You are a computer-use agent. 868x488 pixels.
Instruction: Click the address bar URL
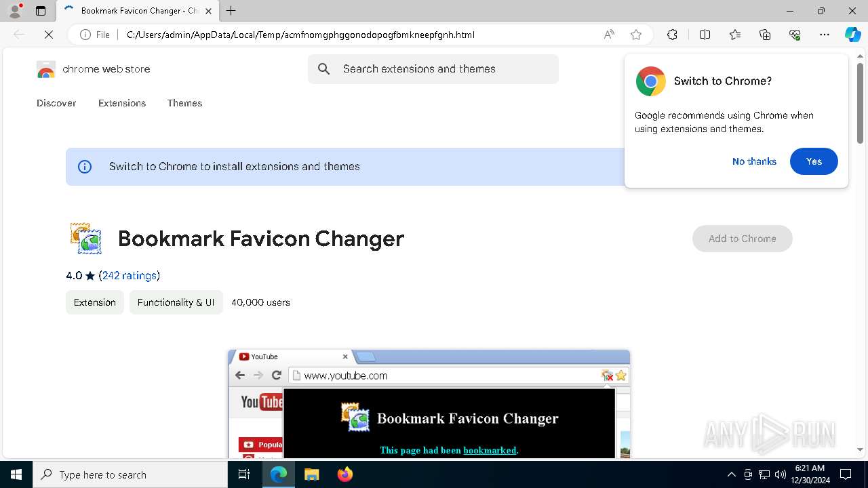pyautogui.click(x=300, y=35)
